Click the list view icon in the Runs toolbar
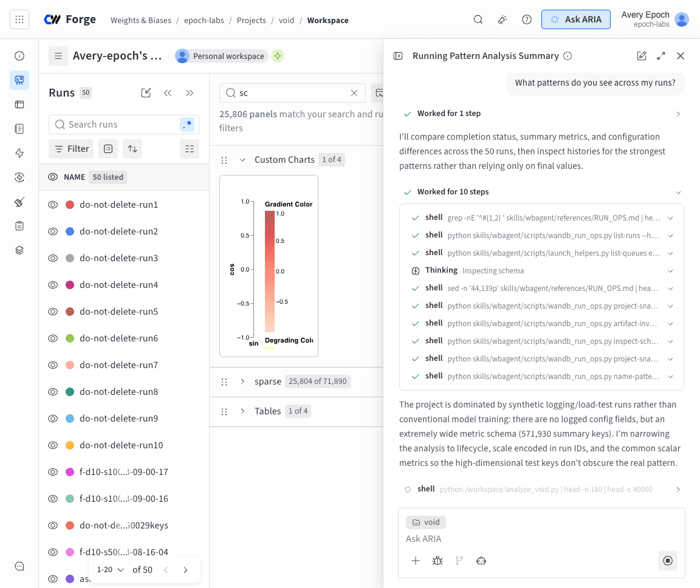Screen dimensions: 700x588 click(x=190, y=149)
